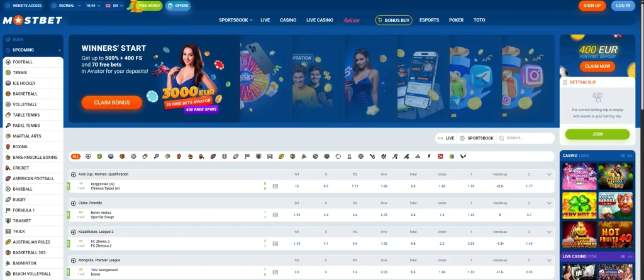644x280 pixels.
Task: Go to Esports in top navigation
Action: pos(429,20)
